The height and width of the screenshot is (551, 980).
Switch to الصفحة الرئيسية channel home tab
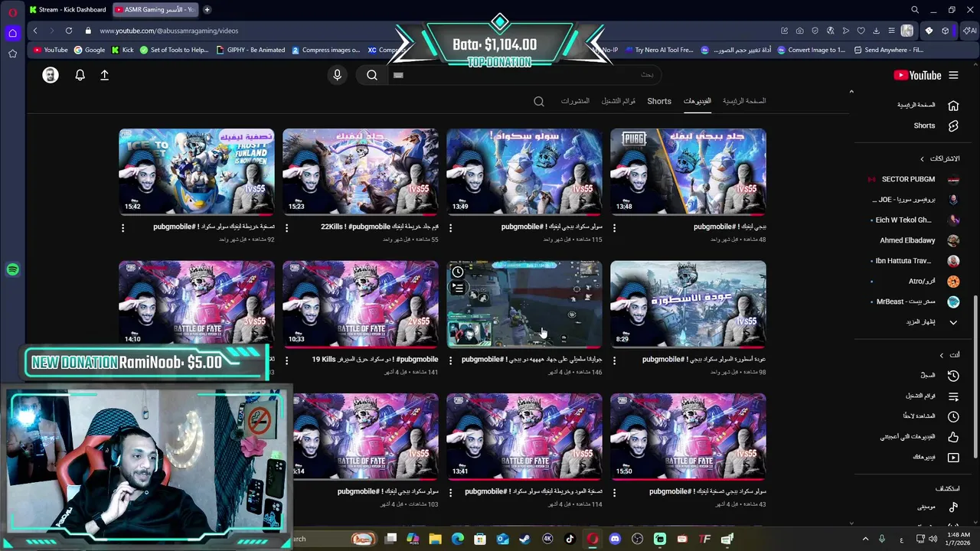[744, 101]
